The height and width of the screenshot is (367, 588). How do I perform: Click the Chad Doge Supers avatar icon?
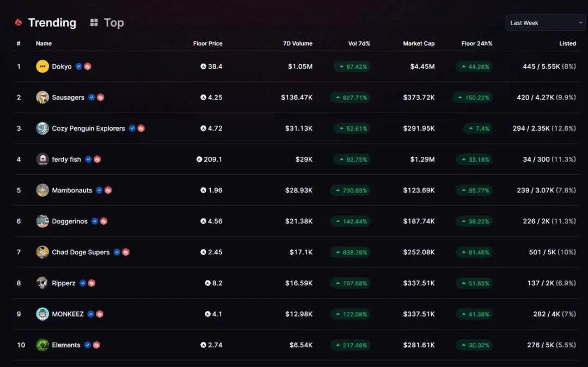click(42, 252)
